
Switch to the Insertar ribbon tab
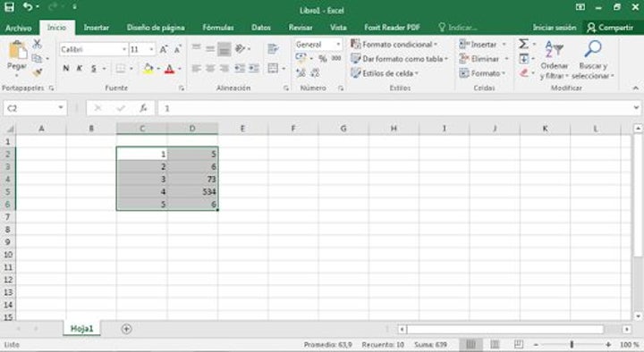coord(96,28)
